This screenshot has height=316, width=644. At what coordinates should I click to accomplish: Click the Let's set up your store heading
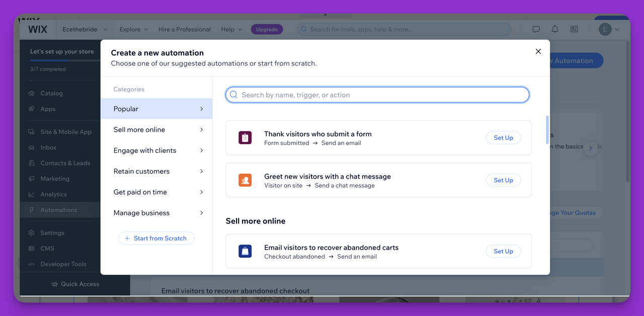point(62,51)
